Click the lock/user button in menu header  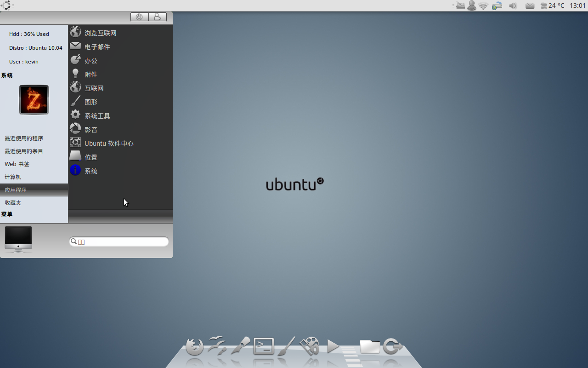(x=158, y=17)
